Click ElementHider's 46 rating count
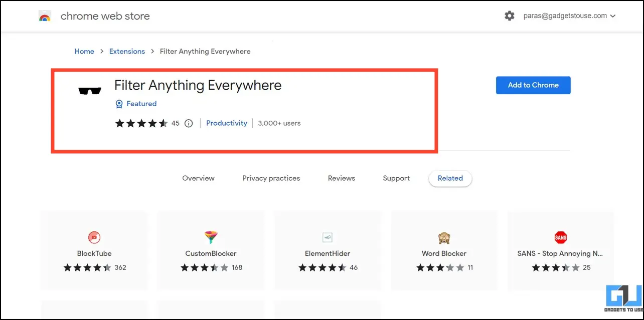The width and height of the screenshot is (644, 320). [354, 268]
